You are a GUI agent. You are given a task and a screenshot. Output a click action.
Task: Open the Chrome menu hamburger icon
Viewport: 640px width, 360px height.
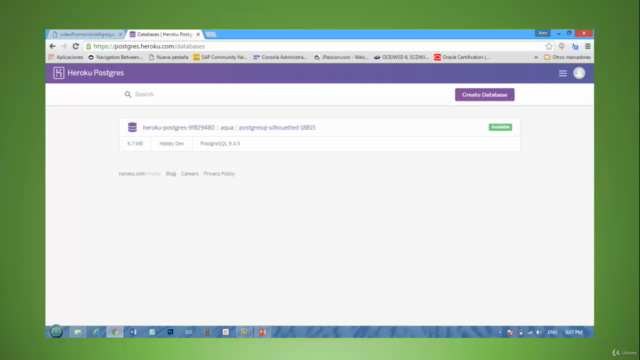point(588,46)
